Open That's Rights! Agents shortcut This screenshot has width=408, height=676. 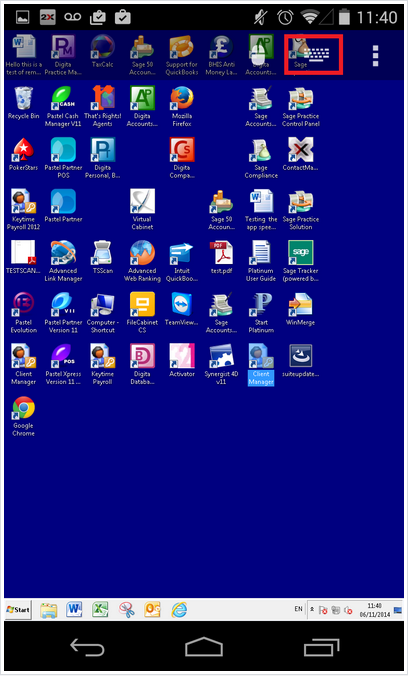click(102, 107)
